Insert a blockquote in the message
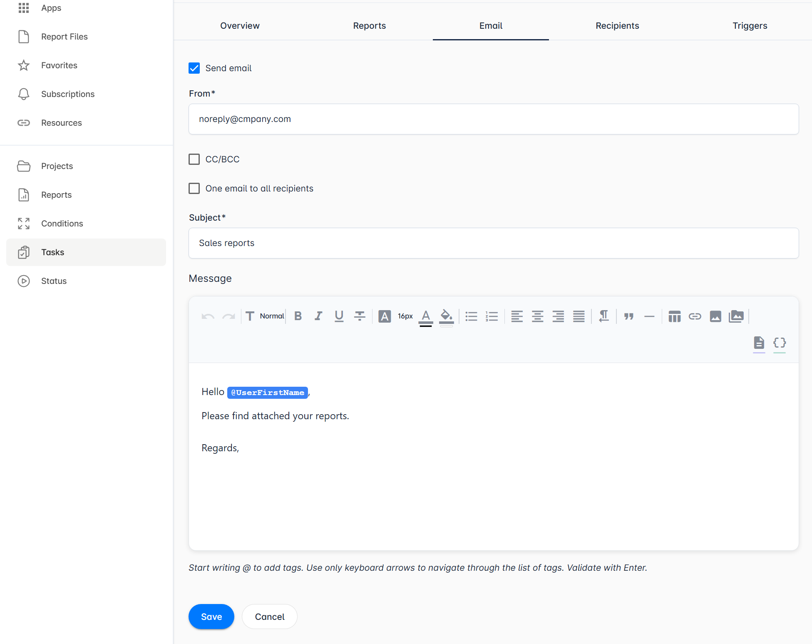This screenshot has height=644, width=812. click(x=628, y=316)
